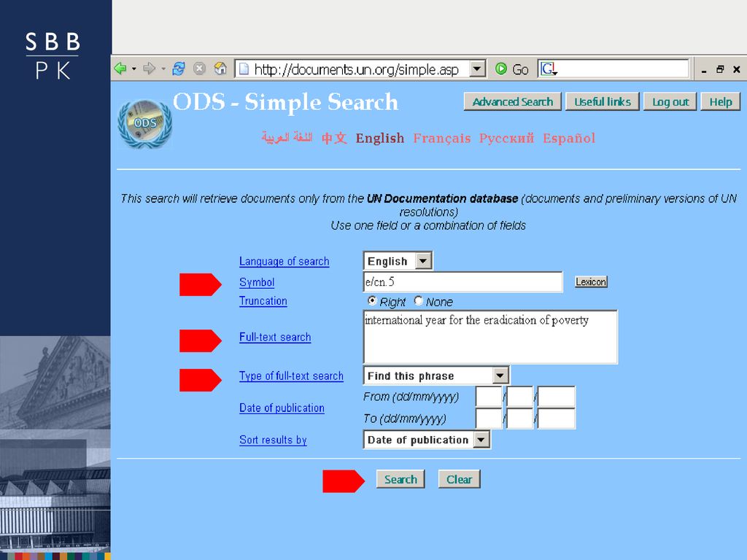The image size is (747, 560).
Task: Restore the browser window
Action: [720, 69]
